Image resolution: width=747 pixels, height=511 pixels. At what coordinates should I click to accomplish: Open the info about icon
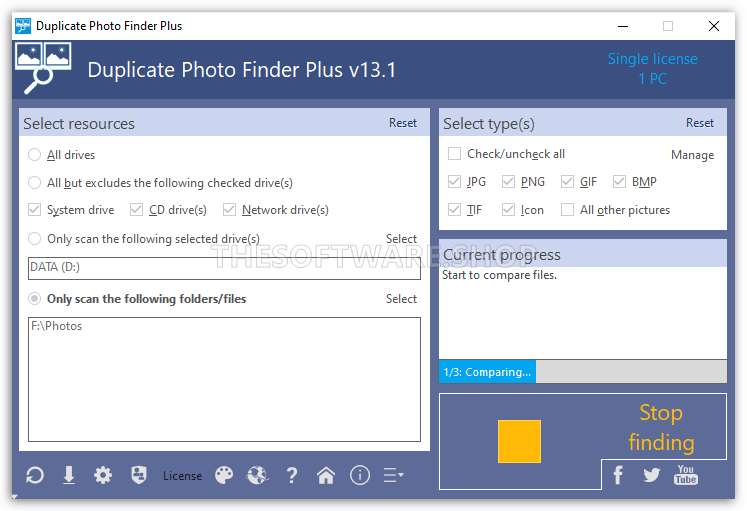click(x=360, y=475)
